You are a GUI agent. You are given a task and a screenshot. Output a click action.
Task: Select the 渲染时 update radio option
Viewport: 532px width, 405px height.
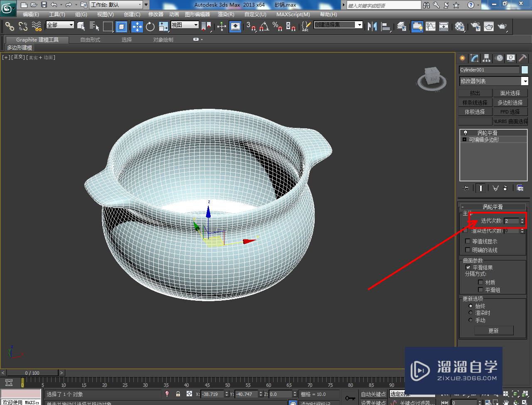click(471, 313)
